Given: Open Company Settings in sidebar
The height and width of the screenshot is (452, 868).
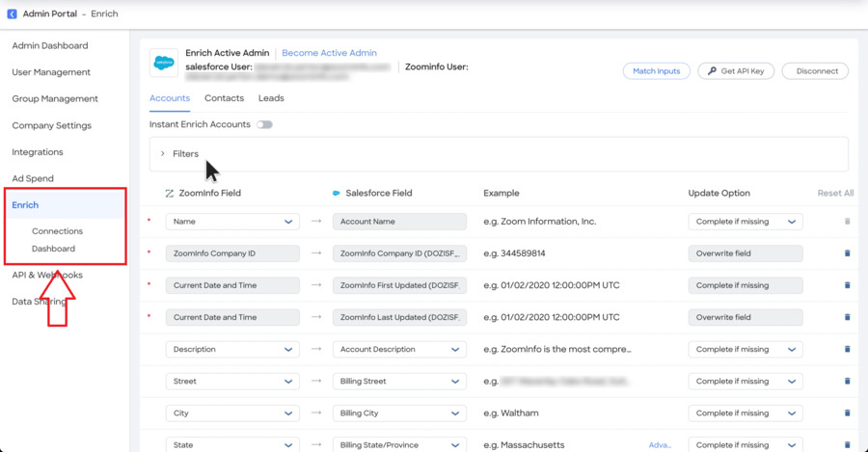Looking at the screenshot, I should pyautogui.click(x=51, y=125).
